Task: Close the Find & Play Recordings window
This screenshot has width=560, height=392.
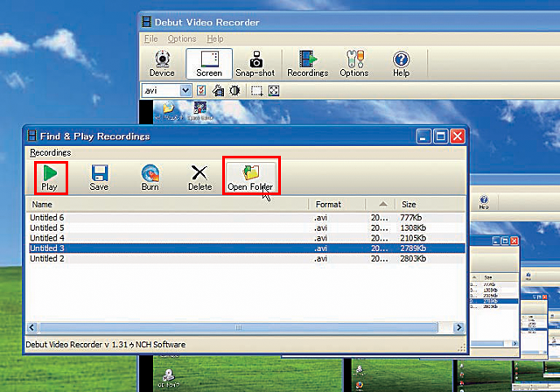Action: coord(458,136)
